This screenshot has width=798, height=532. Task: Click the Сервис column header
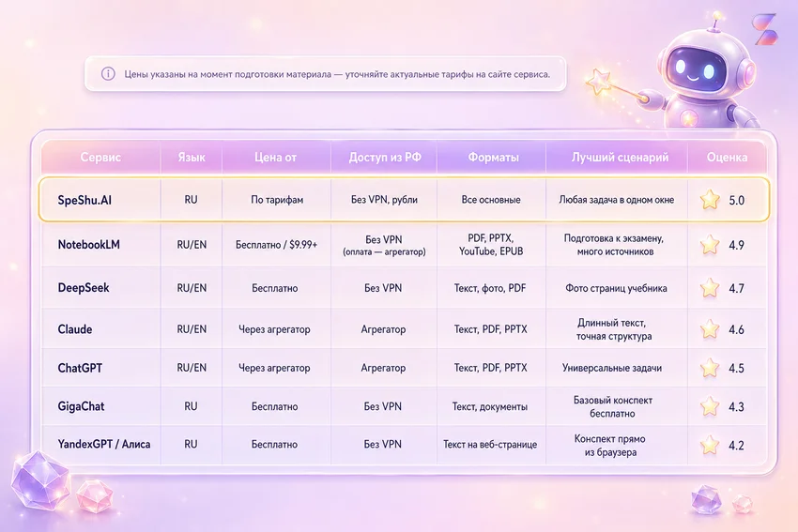pos(100,157)
